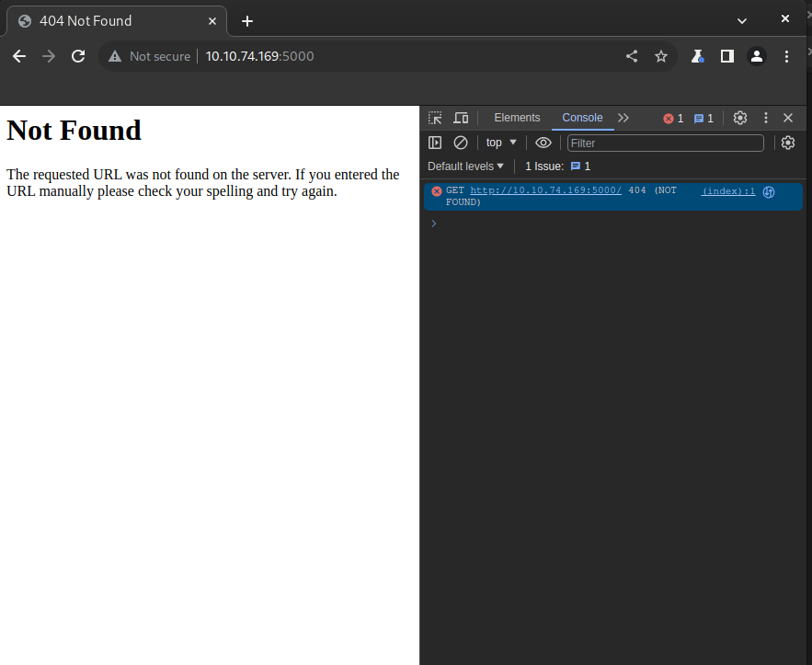
Task: Open console settings gear
Action: pos(788,143)
